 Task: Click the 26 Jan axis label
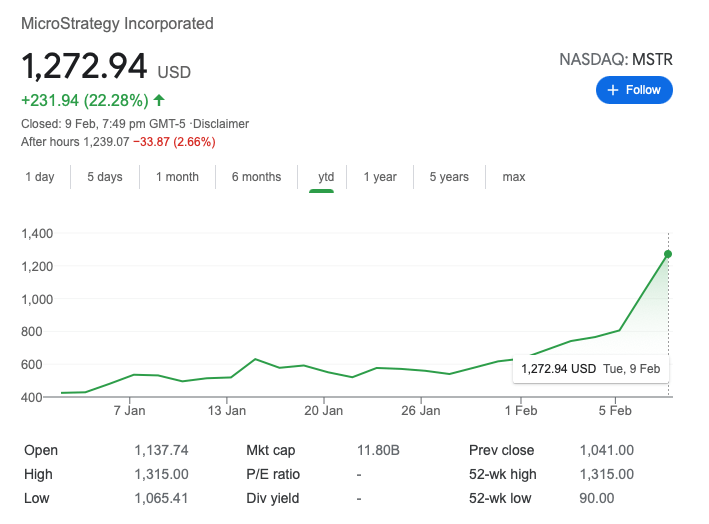[x=421, y=411]
